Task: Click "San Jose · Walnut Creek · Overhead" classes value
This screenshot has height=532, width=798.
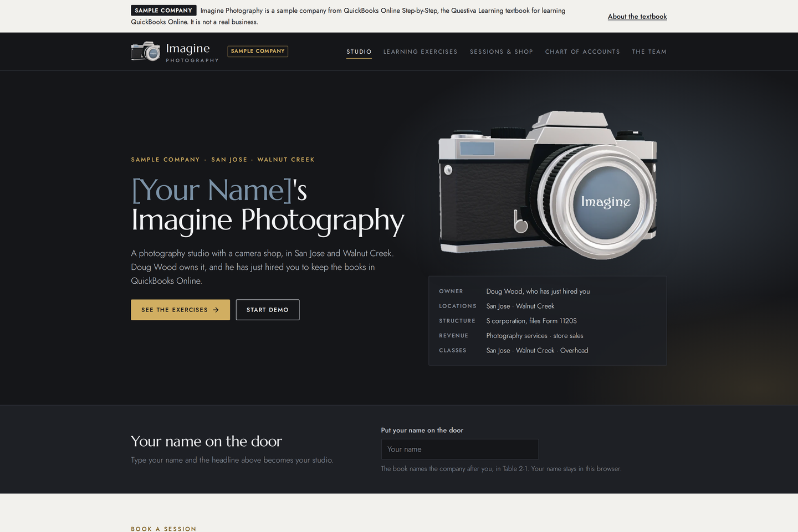Action: click(x=537, y=351)
